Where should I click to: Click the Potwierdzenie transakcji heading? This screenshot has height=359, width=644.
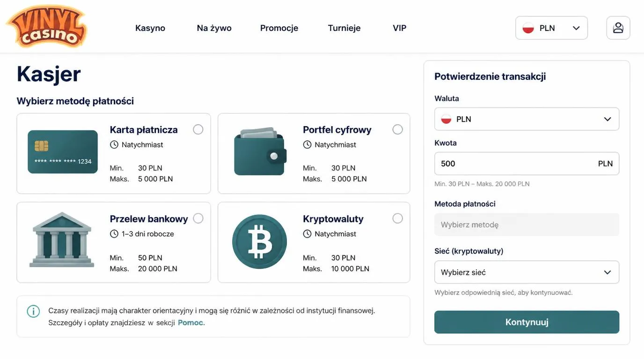[490, 76]
